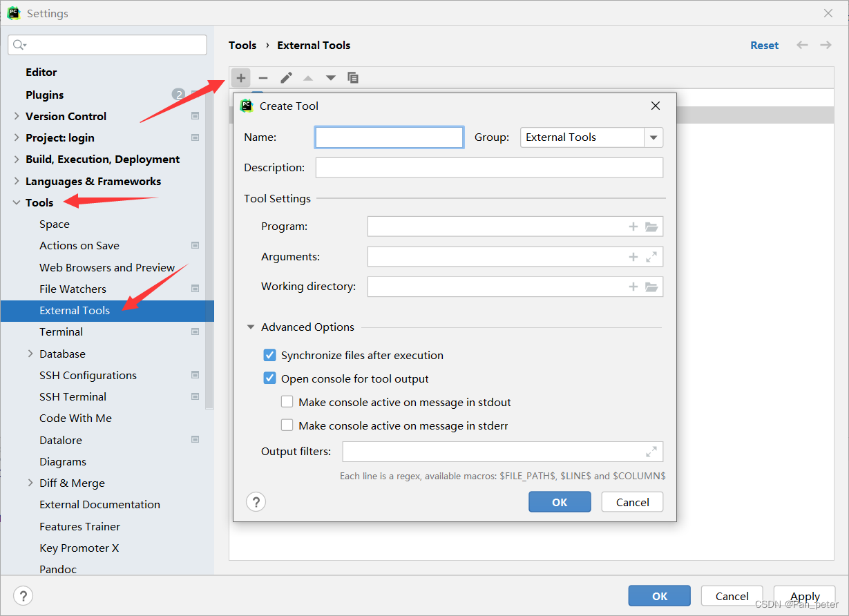Expand the Version Control node
Viewport: 849px width, 616px height.
point(17,116)
